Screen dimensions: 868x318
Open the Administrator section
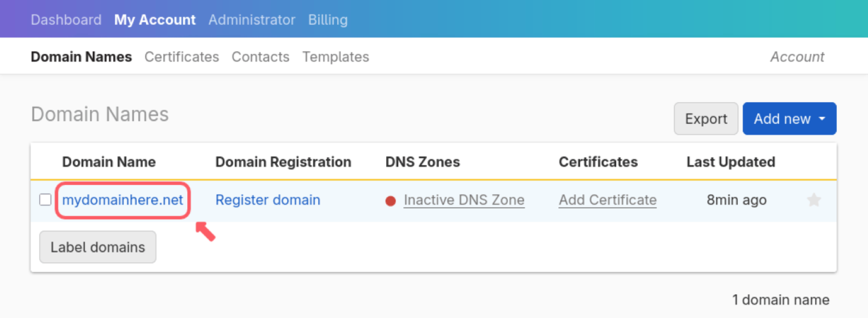pos(252,20)
